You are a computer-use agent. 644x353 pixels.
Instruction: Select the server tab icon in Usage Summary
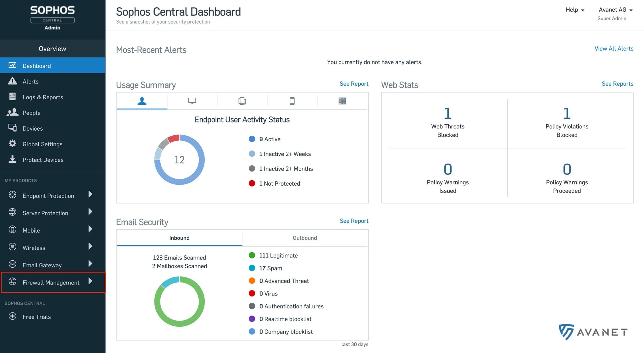342,101
